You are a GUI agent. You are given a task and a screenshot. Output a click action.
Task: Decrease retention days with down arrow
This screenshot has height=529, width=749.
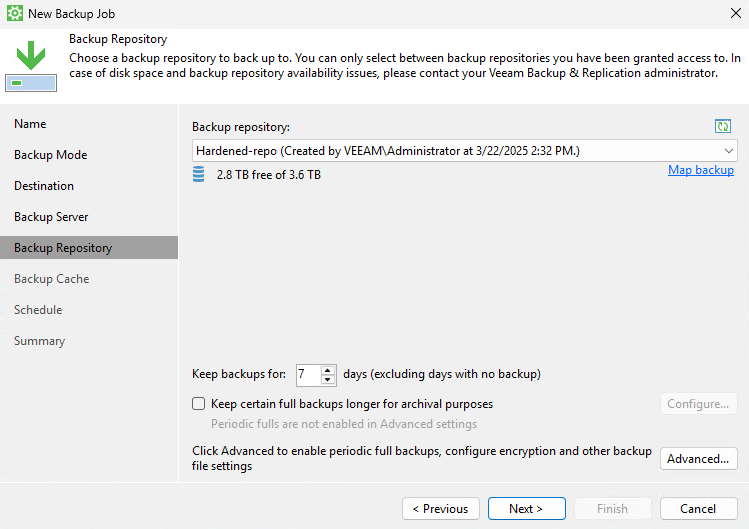coord(327,379)
